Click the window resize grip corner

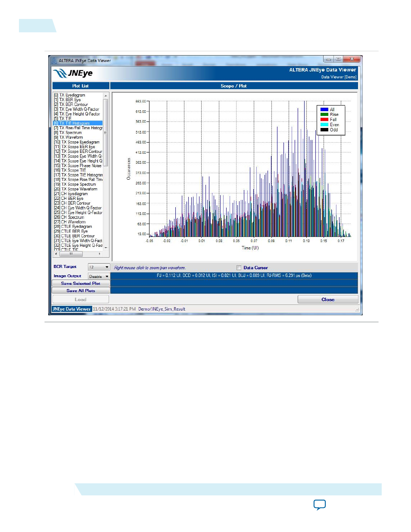pos(357,310)
